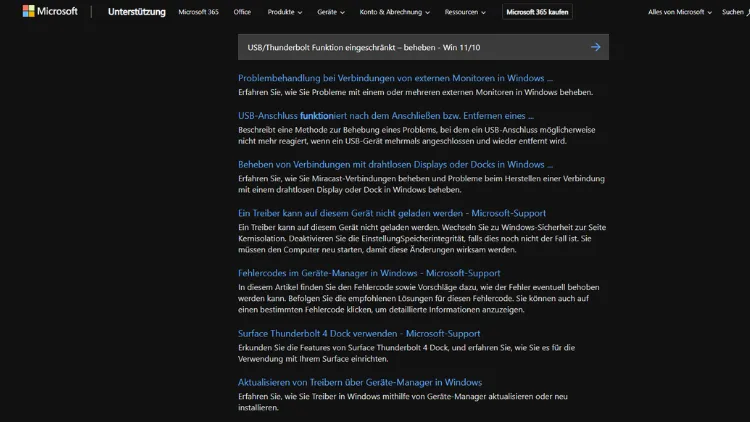Click the Suchen search control
This screenshot has height=422, width=750.
[736, 12]
